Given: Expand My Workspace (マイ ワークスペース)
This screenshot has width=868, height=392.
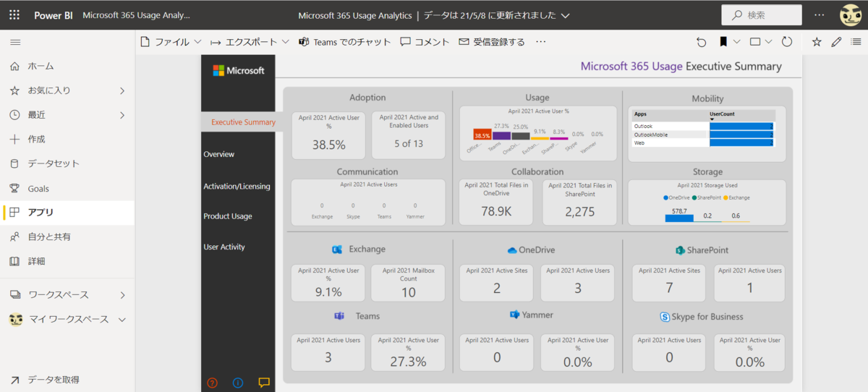Looking at the screenshot, I should coord(122,320).
